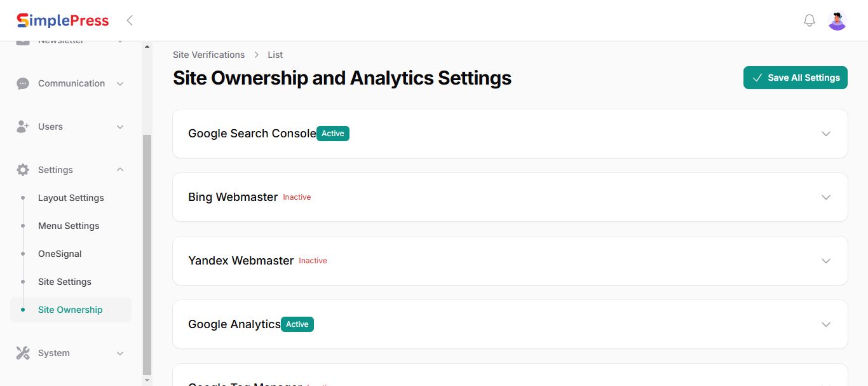
Task: Click the Google Analytics title
Action: point(234,324)
